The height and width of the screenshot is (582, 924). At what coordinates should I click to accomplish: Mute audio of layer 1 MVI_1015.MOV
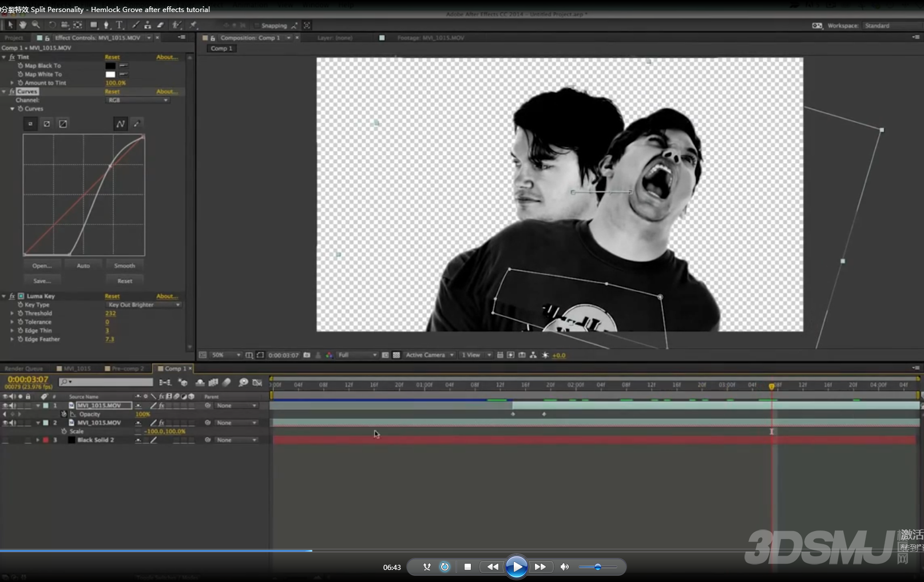pyautogui.click(x=13, y=406)
